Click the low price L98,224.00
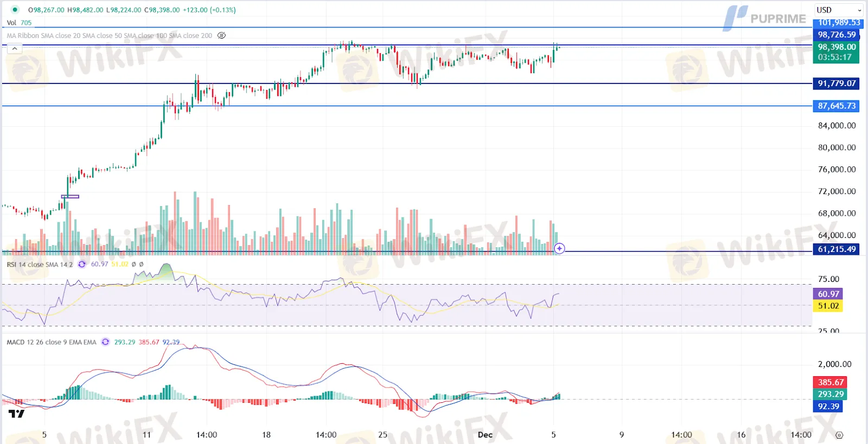The image size is (868, 444). (124, 10)
